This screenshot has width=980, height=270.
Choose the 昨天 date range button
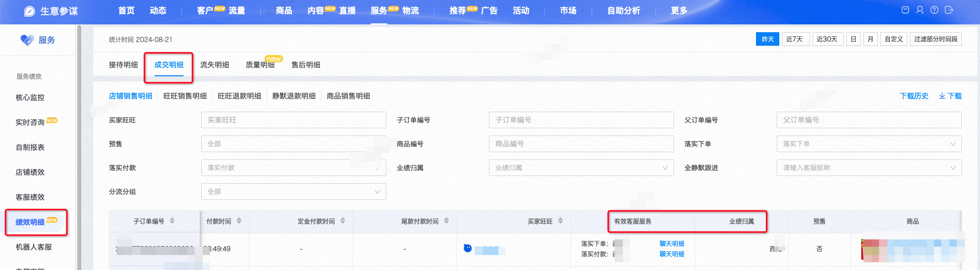point(767,39)
